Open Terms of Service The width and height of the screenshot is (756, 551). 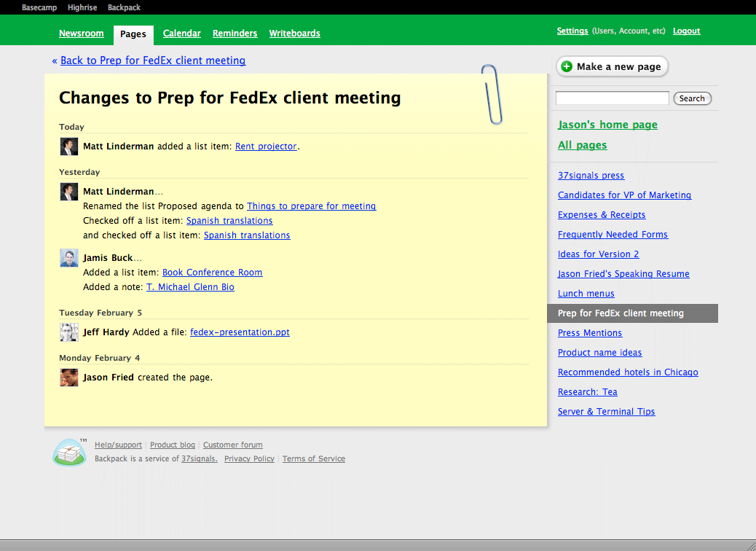point(314,459)
